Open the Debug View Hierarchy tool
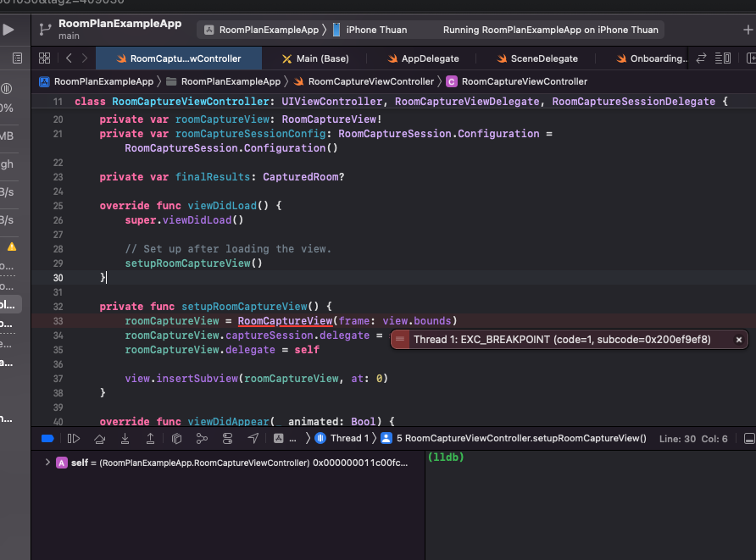 (176, 438)
